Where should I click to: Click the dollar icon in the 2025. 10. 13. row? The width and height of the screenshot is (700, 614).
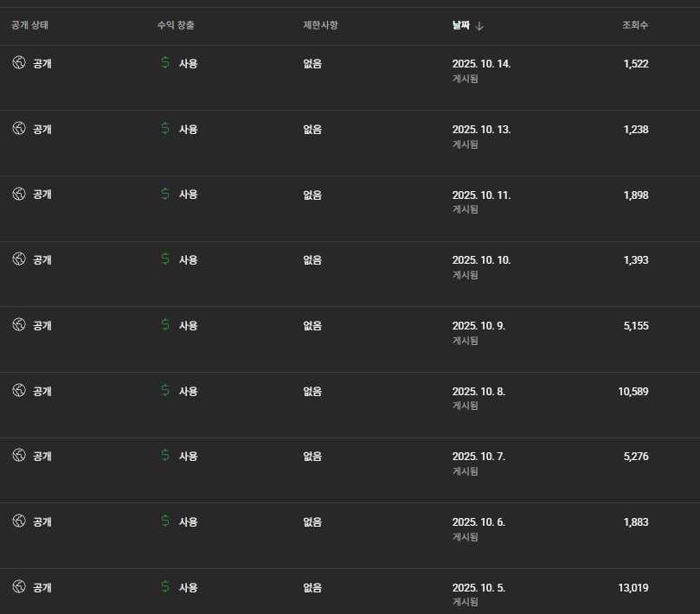(x=165, y=129)
